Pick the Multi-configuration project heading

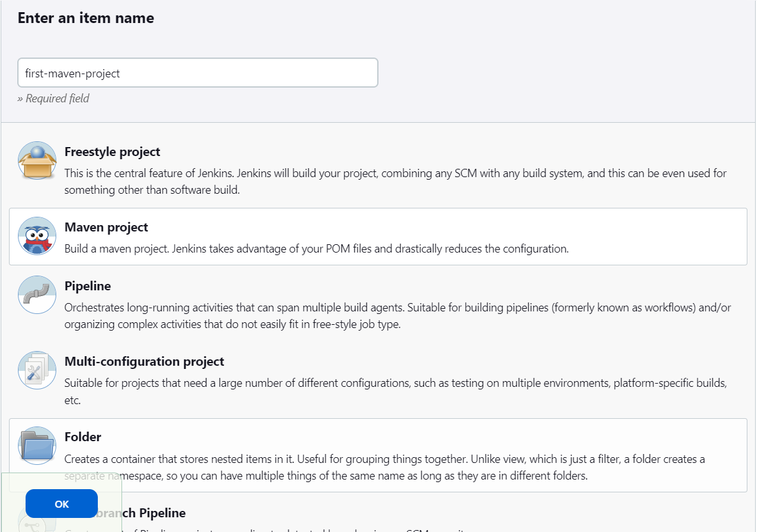click(x=144, y=361)
